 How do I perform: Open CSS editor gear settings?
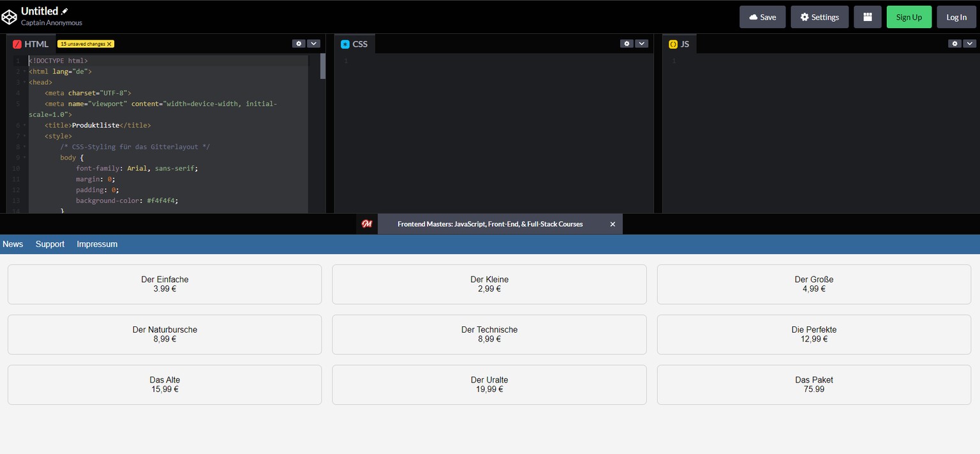tap(627, 43)
